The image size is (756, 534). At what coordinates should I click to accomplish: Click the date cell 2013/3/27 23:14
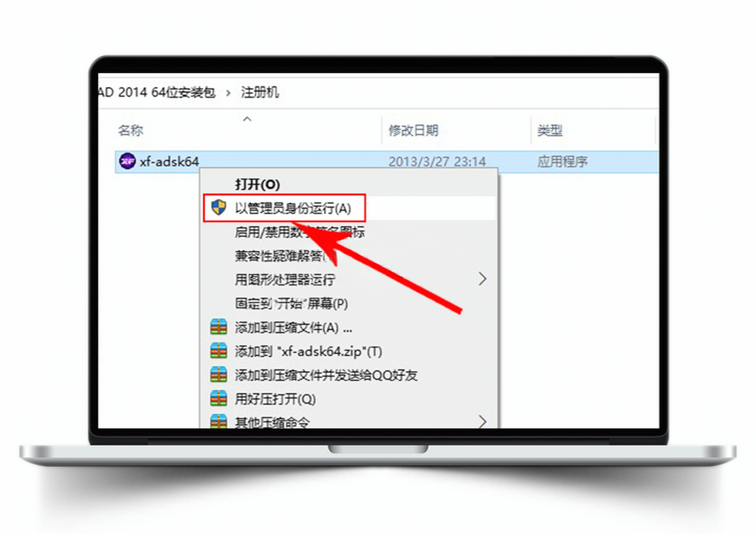[437, 162]
